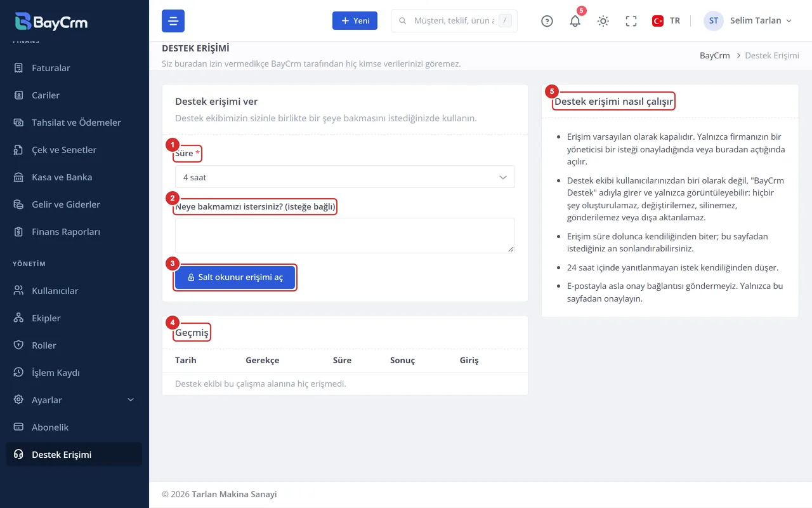Click the search box for Müşteri, teklif
The image size is (812, 508).
pyautogui.click(x=454, y=21)
